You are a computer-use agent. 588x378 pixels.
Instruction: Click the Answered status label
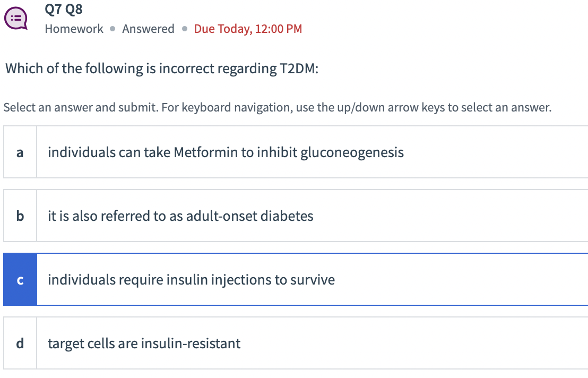point(148,29)
